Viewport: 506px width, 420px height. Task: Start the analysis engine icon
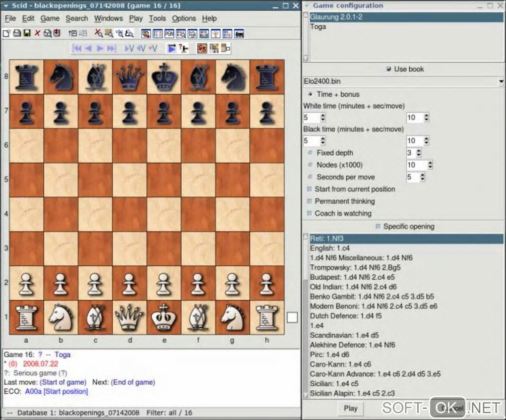(239, 34)
